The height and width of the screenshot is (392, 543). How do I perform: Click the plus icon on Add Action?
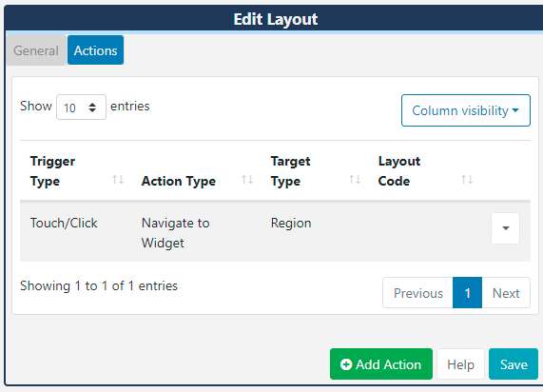(346, 364)
